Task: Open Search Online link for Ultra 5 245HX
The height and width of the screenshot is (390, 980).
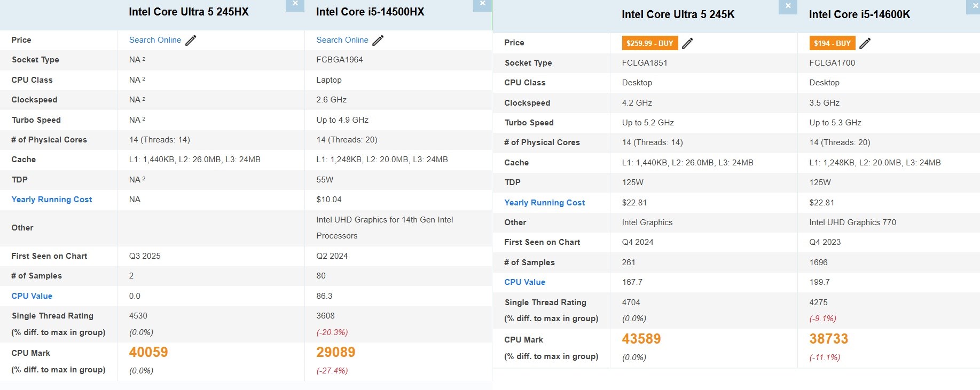Action: [155, 40]
